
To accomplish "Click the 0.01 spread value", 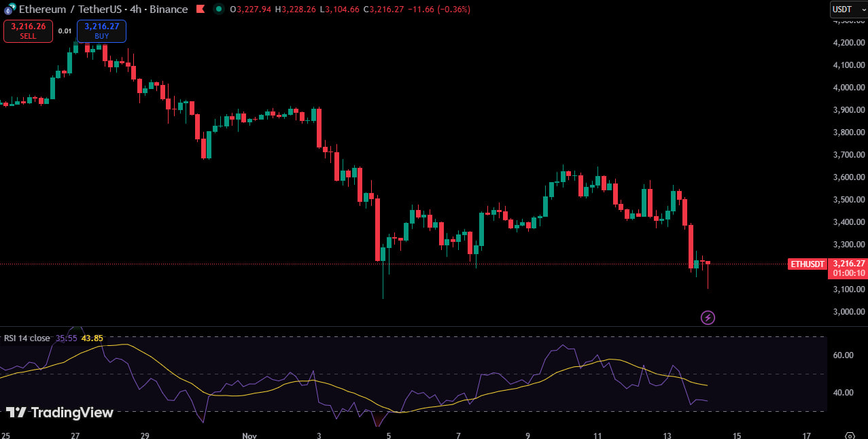I will click(65, 31).
